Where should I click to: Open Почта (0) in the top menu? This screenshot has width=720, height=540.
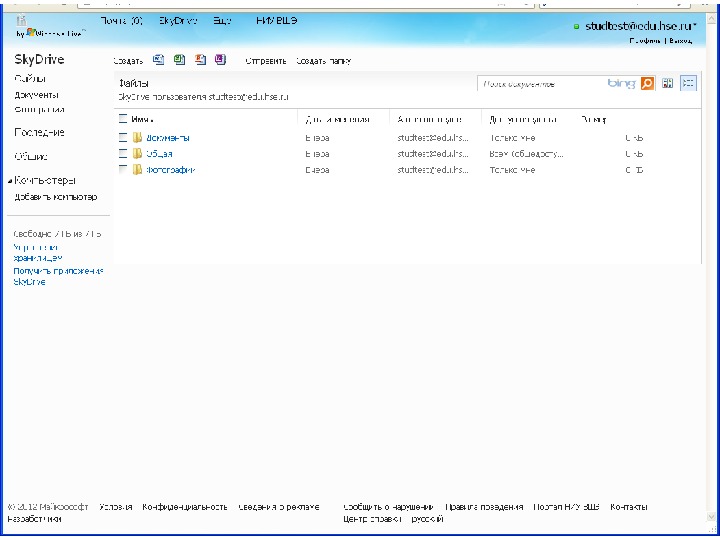pyautogui.click(x=122, y=21)
